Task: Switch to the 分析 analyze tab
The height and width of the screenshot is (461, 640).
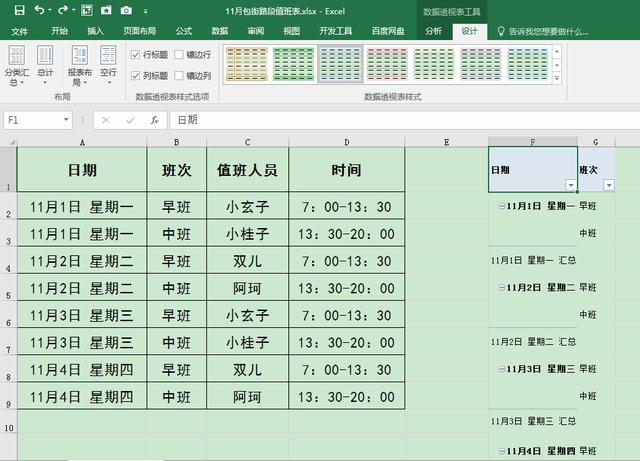Action: point(433,31)
